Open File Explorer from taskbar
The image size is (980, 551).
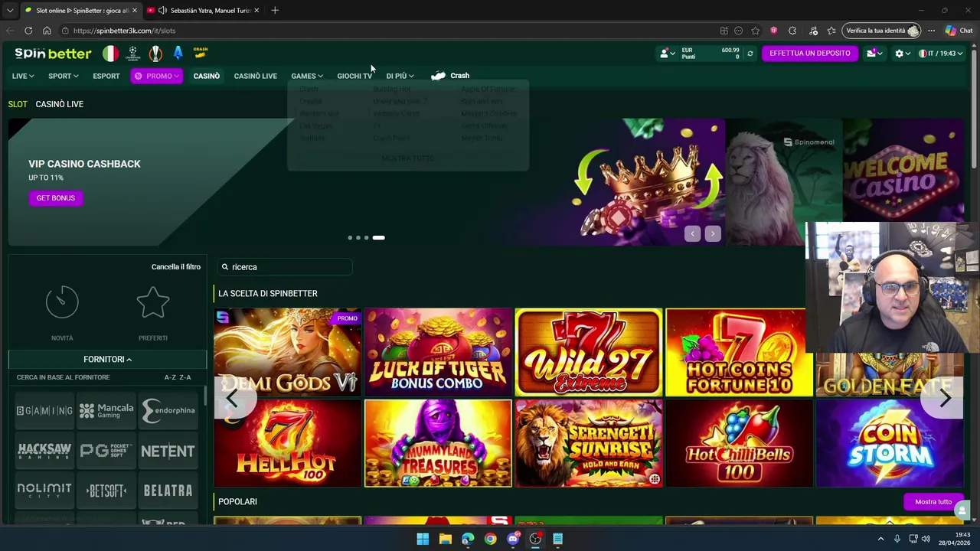click(x=445, y=539)
